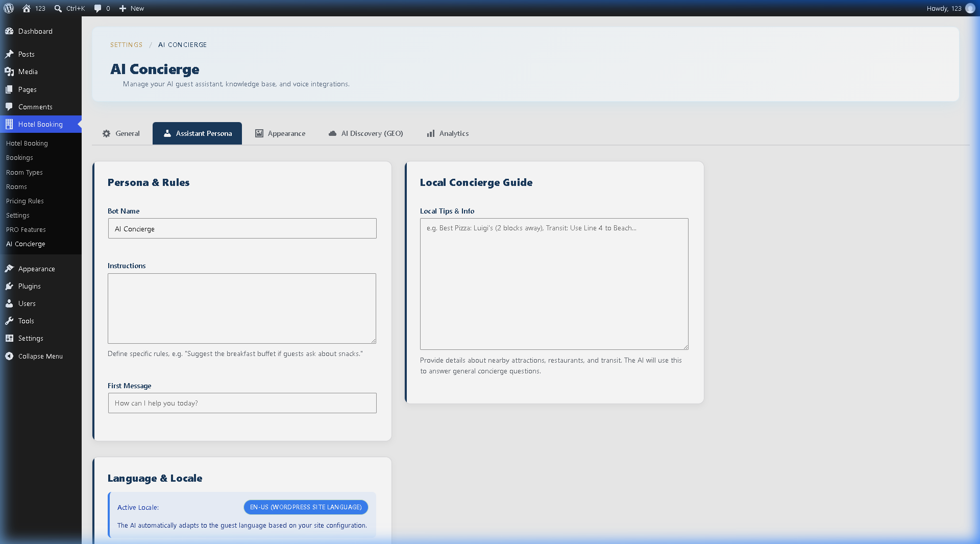Click the Hotel Booking building icon
The image size is (980, 544).
pos(9,124)
